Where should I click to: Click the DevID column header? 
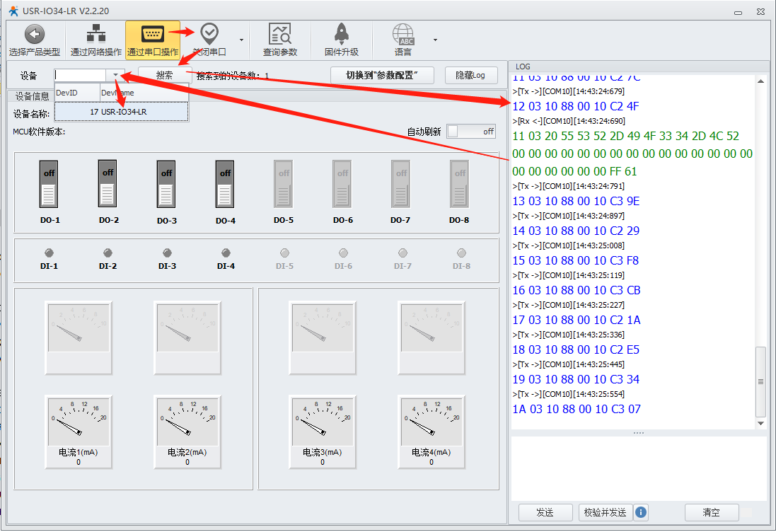click(x=77, y=93)
